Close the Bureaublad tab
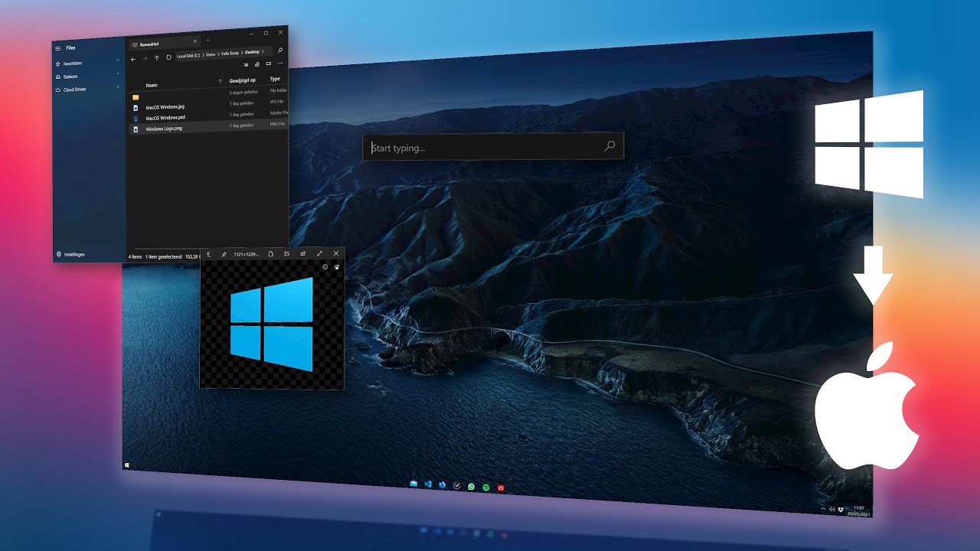 tap(194, 41)
